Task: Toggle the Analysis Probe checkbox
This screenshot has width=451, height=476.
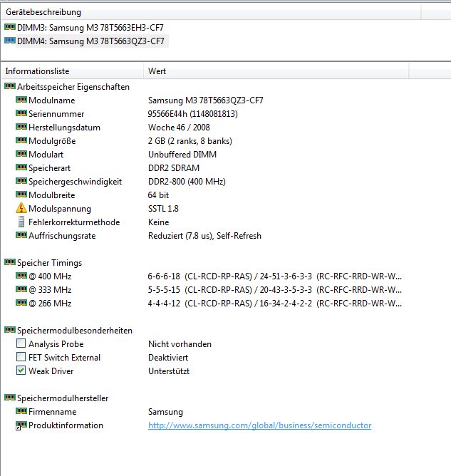Action: (x=21, y=343)
